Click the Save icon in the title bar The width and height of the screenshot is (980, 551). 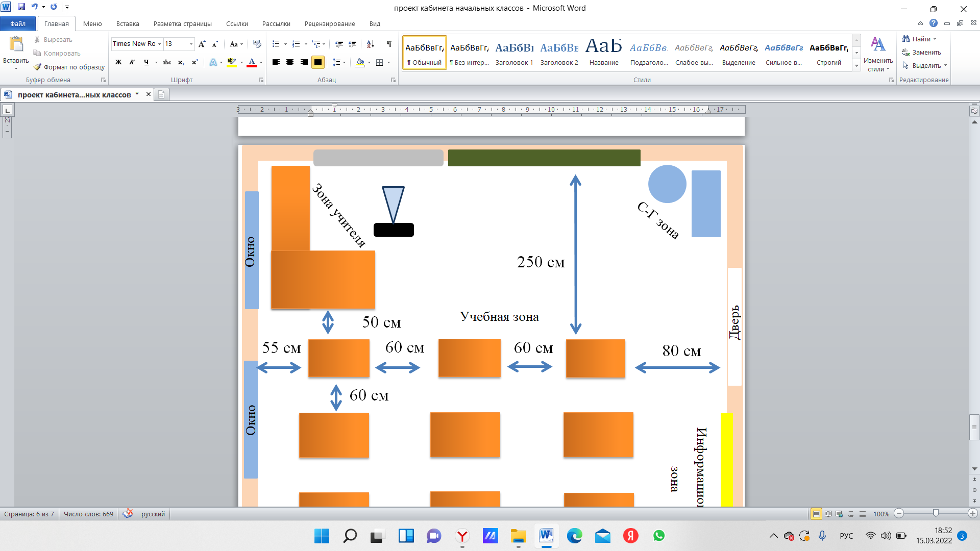pyautogui.click(x=21, y=7)
